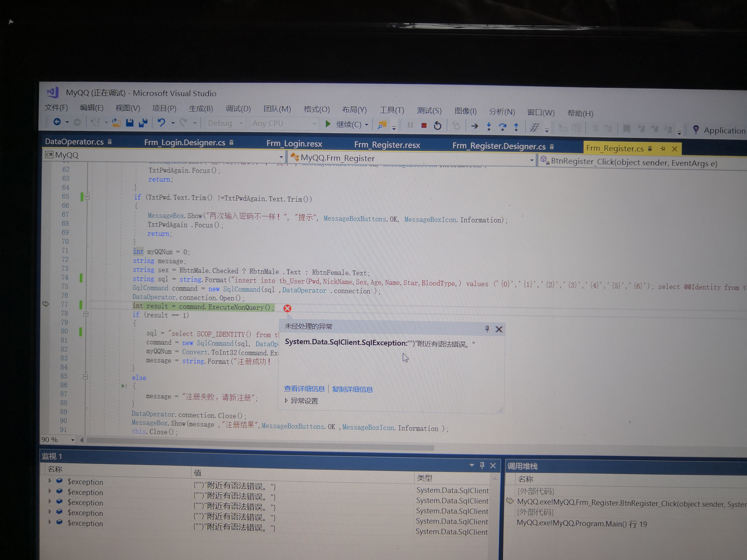
Task: Click the step into icon
Action: click(x=488, y=127)
